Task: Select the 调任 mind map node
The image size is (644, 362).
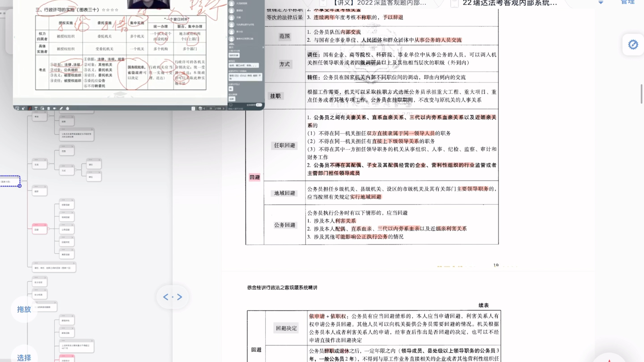Action: [93, 164]
